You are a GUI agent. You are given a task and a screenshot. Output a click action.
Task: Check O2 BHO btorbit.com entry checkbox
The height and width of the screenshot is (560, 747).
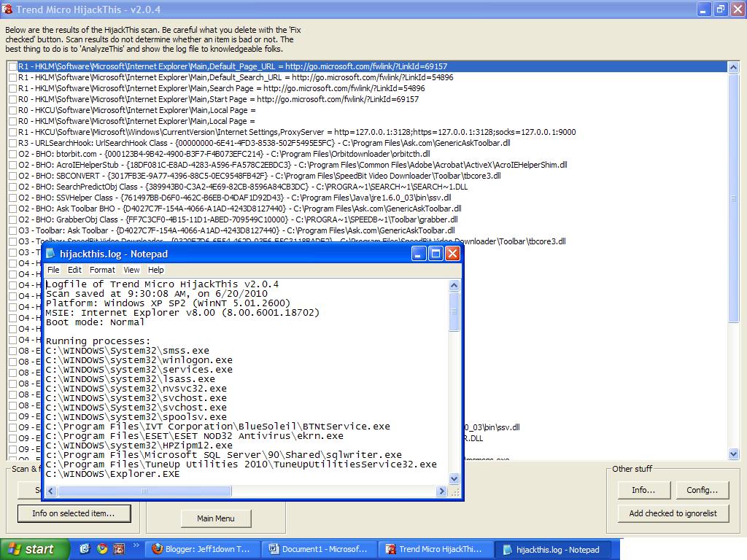point(13,155)
